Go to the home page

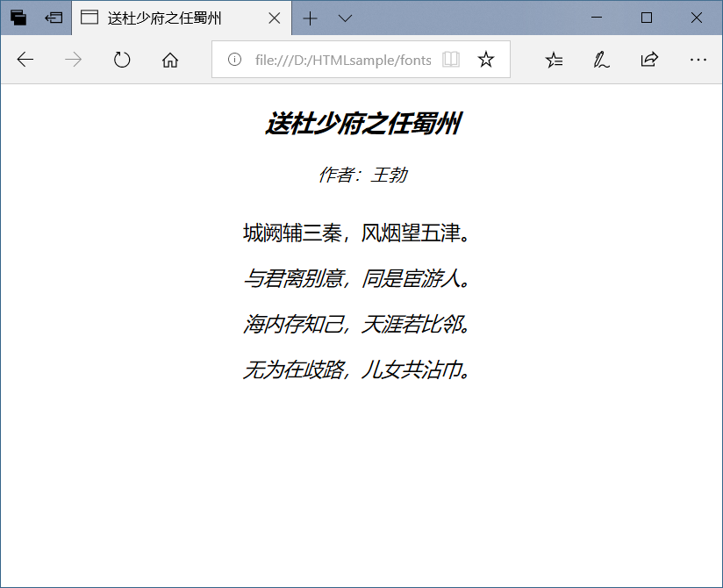pos(170,60)
